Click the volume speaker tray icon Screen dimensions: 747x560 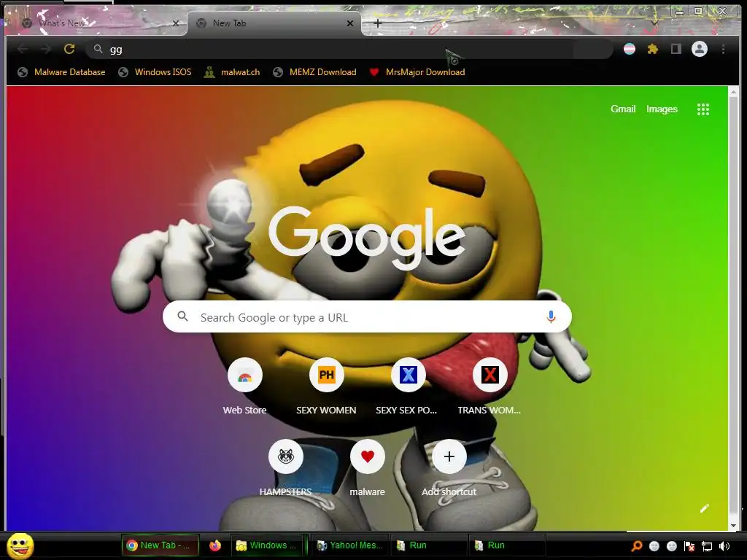pos(724,546)
